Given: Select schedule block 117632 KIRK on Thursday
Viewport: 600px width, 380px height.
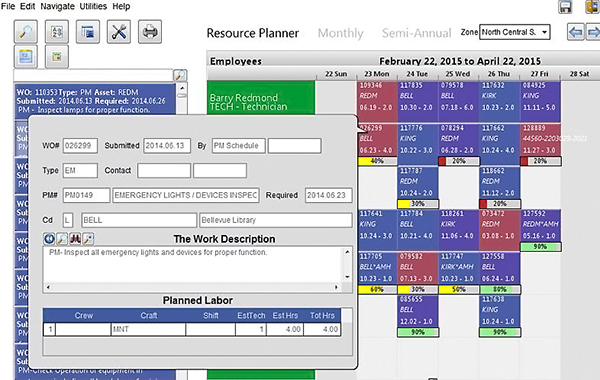Looking at the screenshot, I should point(499,102).
